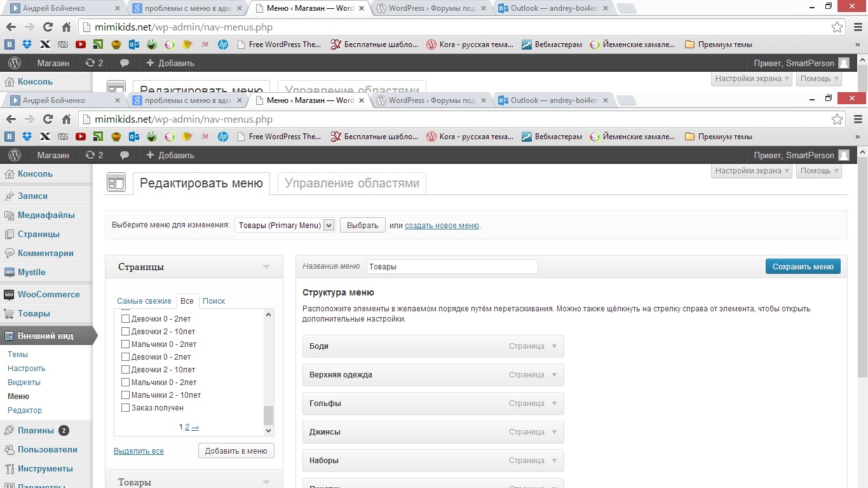This screenshot has height=488, width=868.
Task: Click the Сохранить меню button
Action: point(803,267)
